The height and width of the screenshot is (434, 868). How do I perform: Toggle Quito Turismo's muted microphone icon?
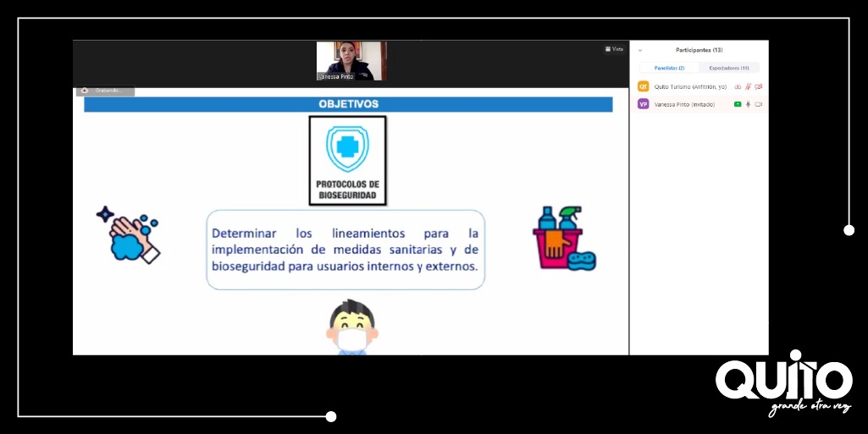coord(748,86)
